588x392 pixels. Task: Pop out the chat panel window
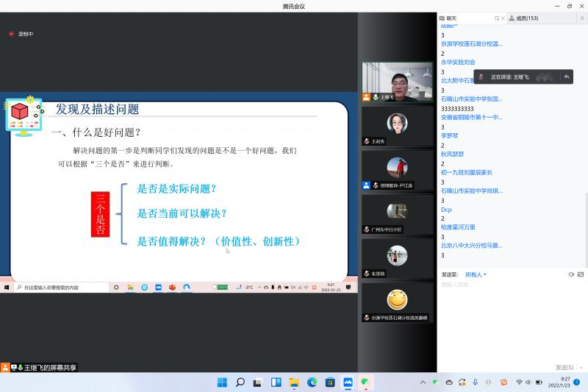[497, 18]
